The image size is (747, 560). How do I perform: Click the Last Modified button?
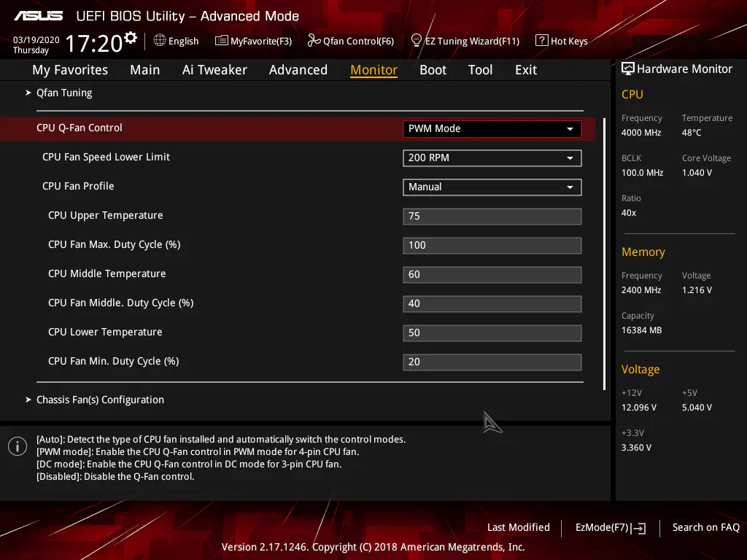coord(518,527)
